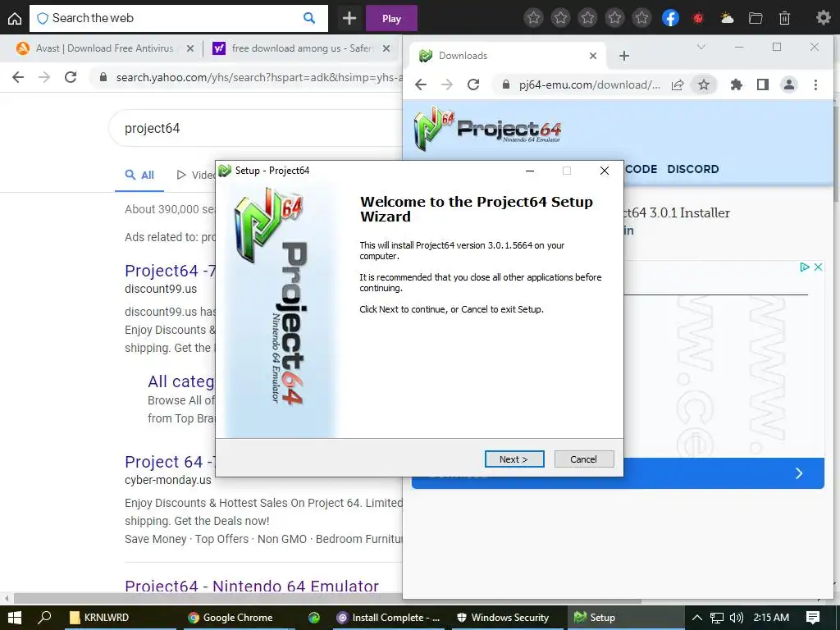Image resolution: width=840 pixels, height=630 pixels.
Task: Open the home icon in top bar
Action: 15,18
